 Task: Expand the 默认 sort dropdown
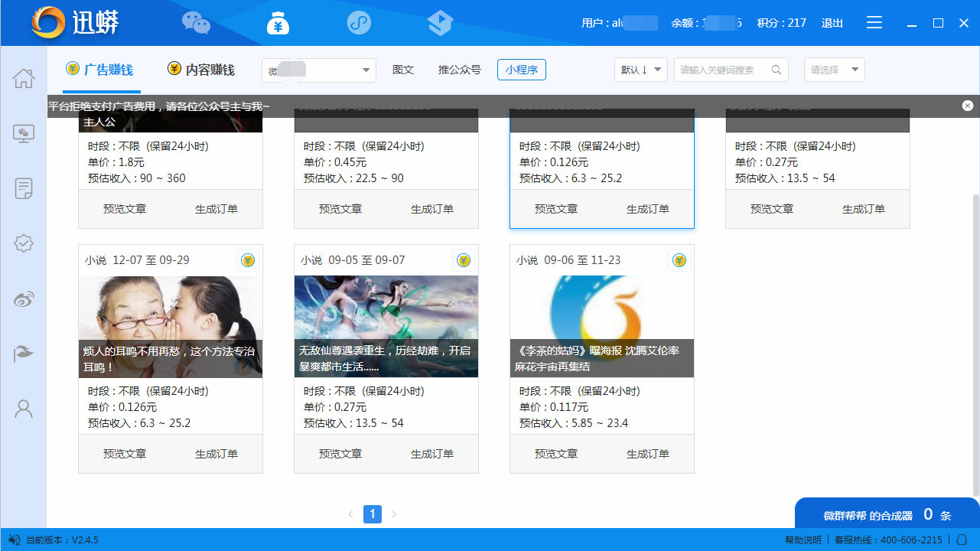click(x=640, y=70)
